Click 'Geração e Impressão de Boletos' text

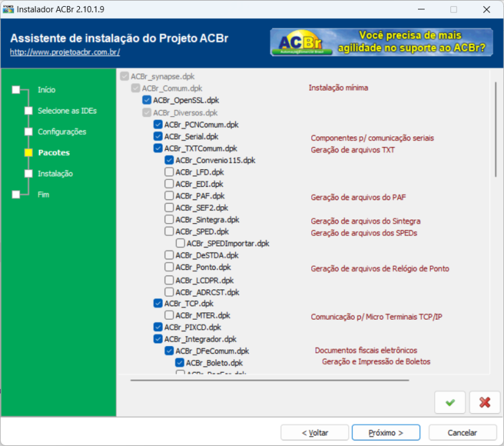376,361
